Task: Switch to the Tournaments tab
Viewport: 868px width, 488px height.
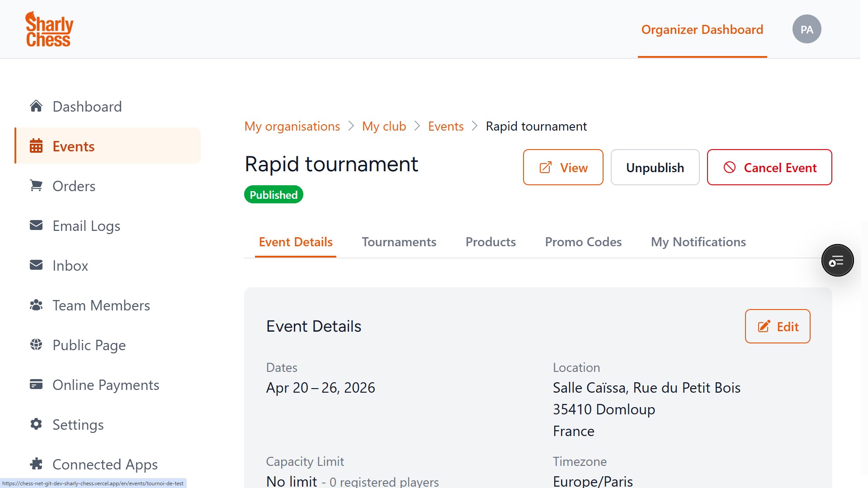Action: (399, 242)
